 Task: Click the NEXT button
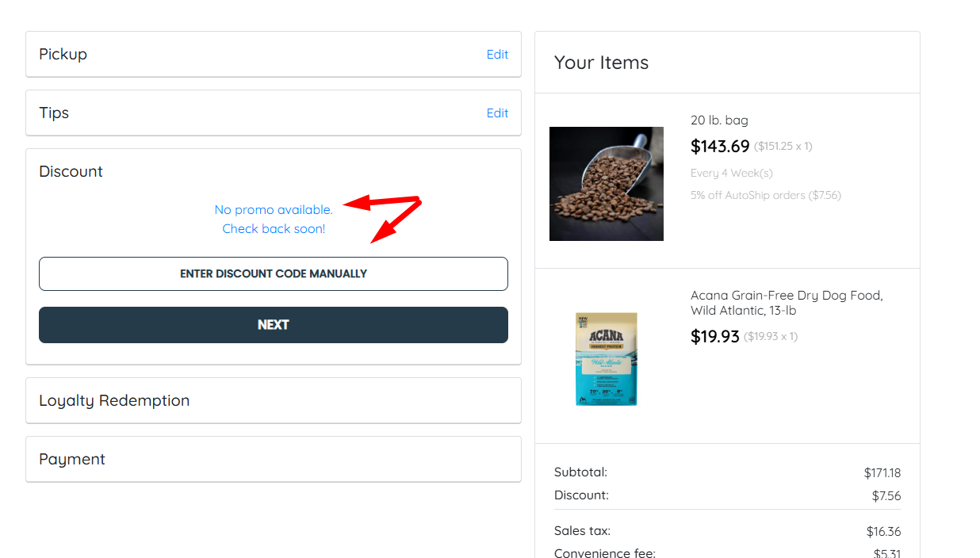point(274,325)
